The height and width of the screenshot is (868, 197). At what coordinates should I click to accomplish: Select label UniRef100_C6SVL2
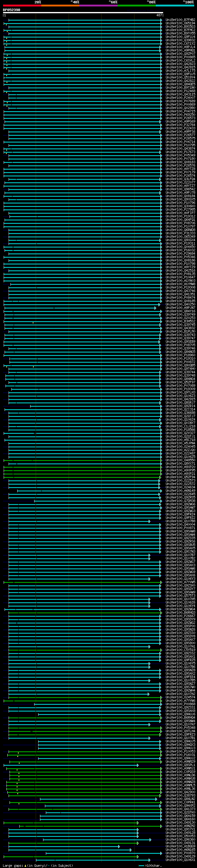click(180, 60)
